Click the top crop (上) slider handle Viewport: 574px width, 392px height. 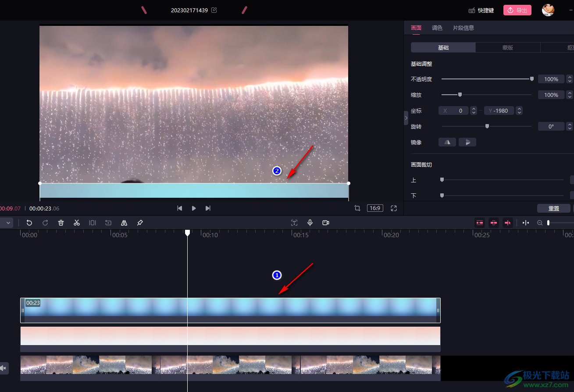[x=442, y=179]
